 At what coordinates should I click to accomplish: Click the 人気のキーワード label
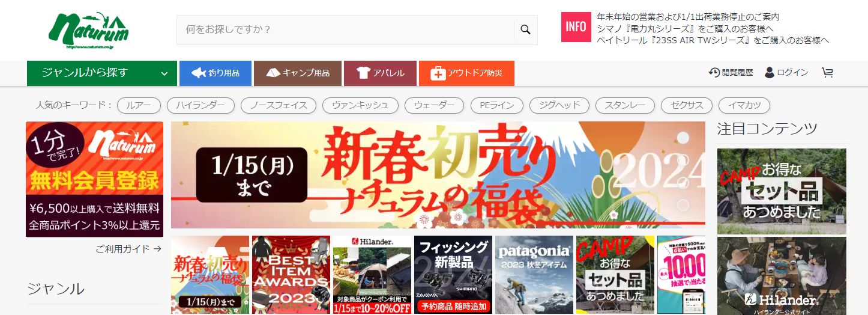(74, 105)
